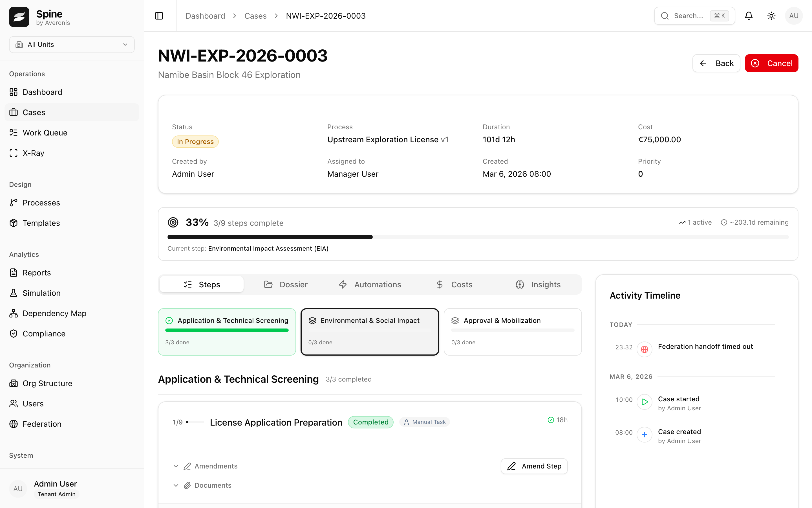
Task: Switch to the Dossier tab
Action: coord(286,284)
